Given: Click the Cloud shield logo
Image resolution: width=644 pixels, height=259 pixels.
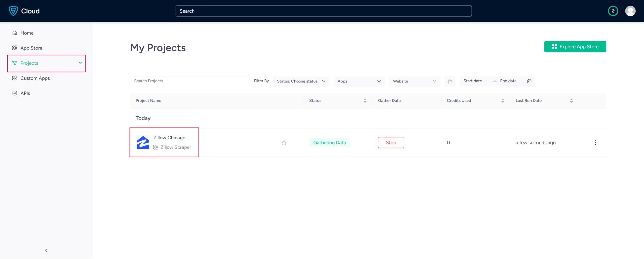Looking at the screenshot, I should click(x=13, y=11).
